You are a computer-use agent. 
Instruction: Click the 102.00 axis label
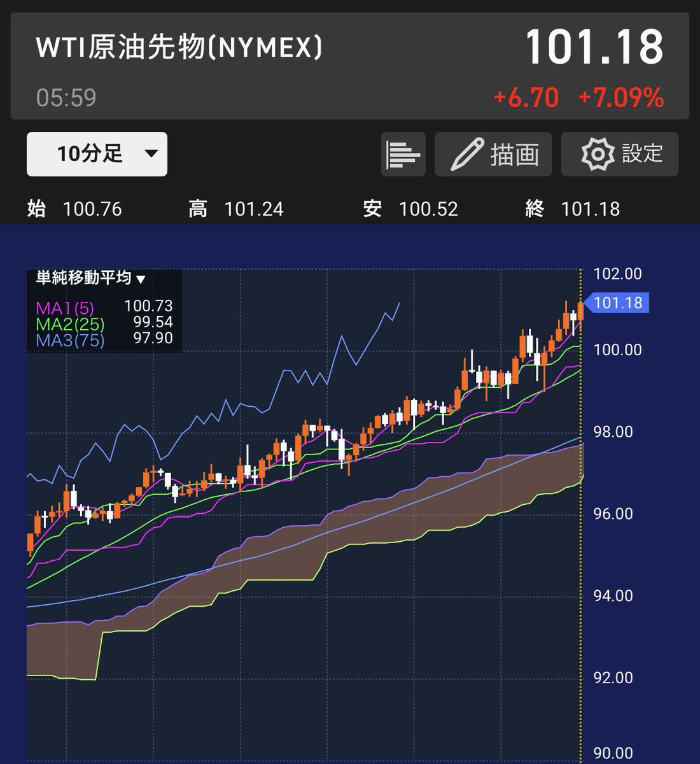617,274
